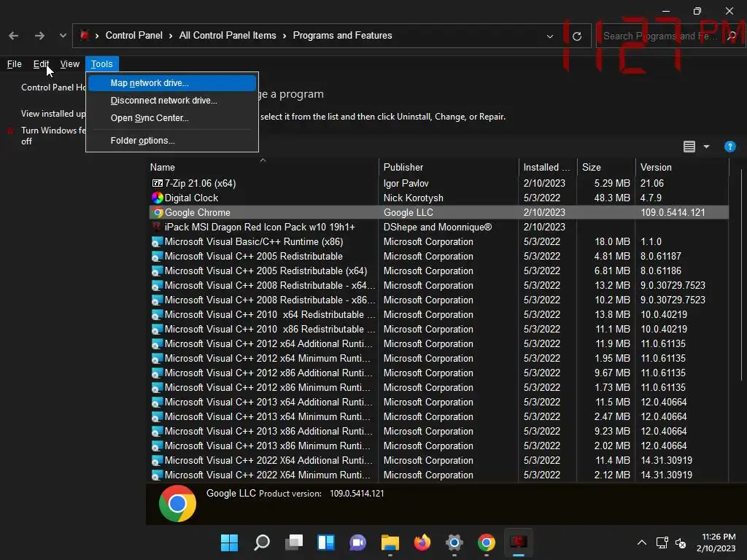This screenshot has width=747, height=560.
Task: Choose Disconnect network drive
Action: tap(172, 101)
